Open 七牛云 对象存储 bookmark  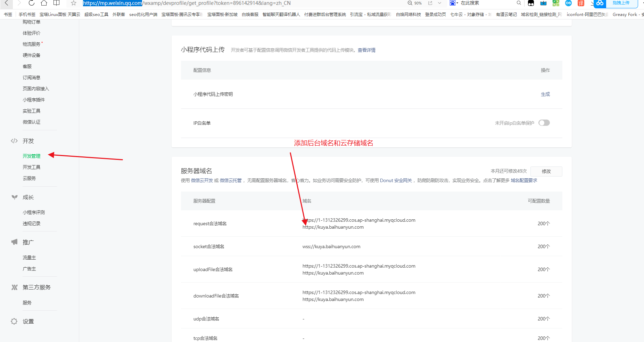(471, 14)
